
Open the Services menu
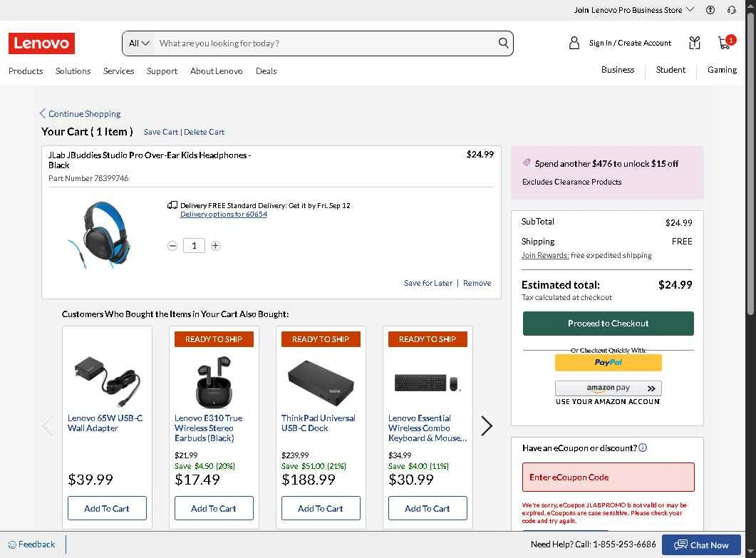click(118, 71)
